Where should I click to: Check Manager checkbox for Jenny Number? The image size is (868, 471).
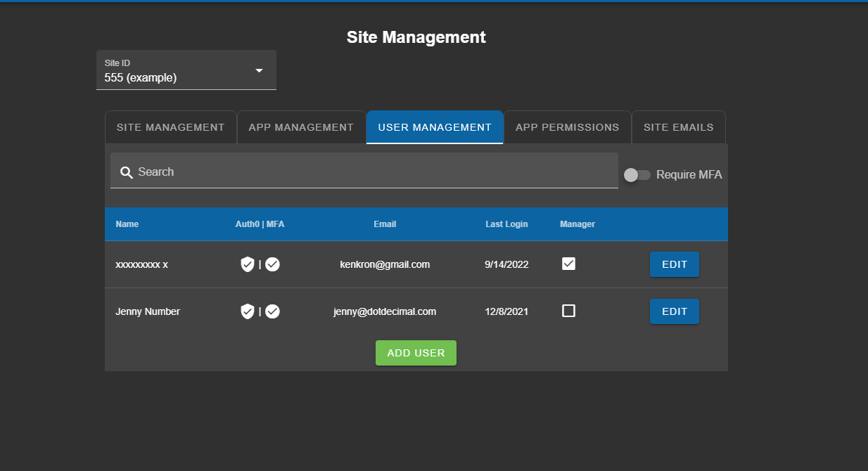coord(569,311)
